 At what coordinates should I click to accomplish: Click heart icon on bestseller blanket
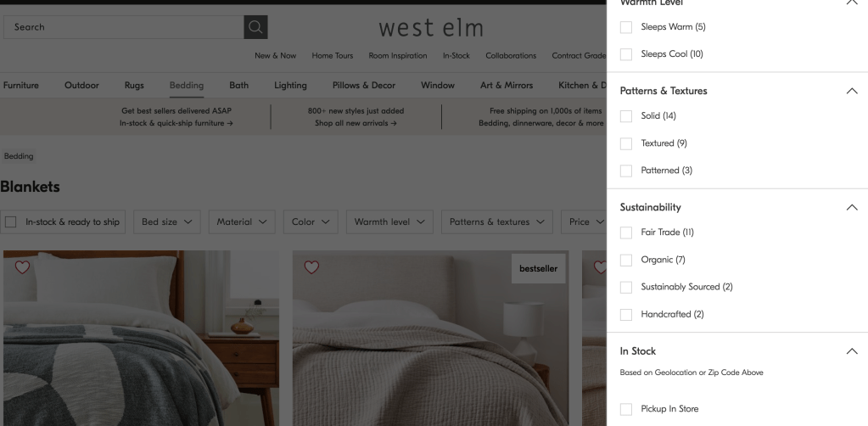coord(311,267)
